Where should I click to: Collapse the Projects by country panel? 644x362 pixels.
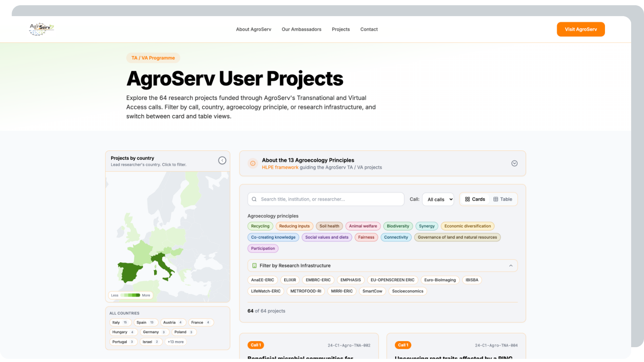click(x=222, y=160)
